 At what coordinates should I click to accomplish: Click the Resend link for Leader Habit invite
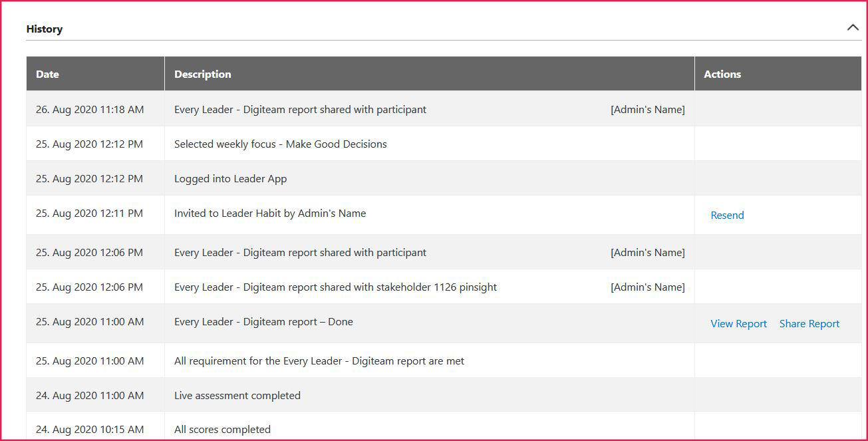coord(727,215)
